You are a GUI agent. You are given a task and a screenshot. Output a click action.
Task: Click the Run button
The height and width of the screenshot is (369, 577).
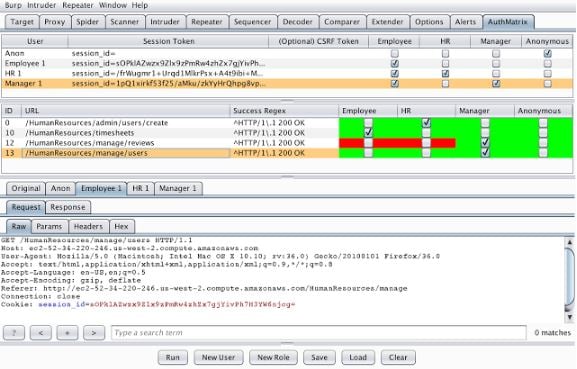tap(173, 357)
